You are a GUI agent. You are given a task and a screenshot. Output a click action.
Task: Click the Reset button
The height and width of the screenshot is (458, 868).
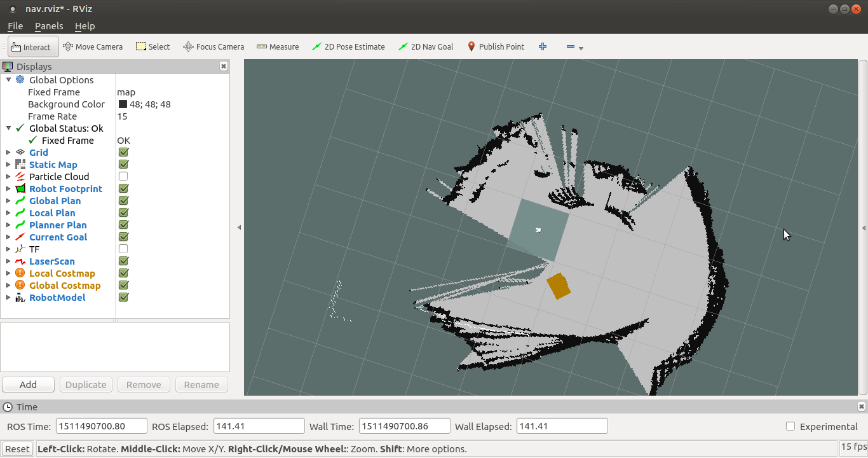point(17,448)
